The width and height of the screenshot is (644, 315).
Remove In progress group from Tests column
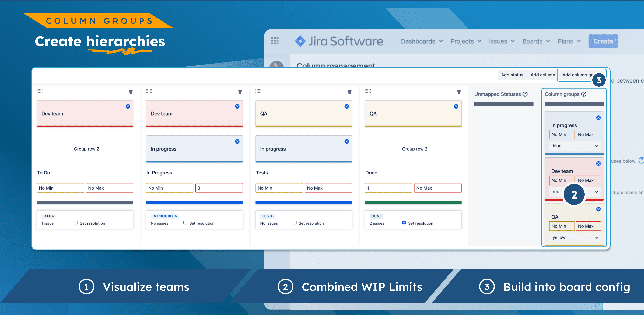(346, 141)
